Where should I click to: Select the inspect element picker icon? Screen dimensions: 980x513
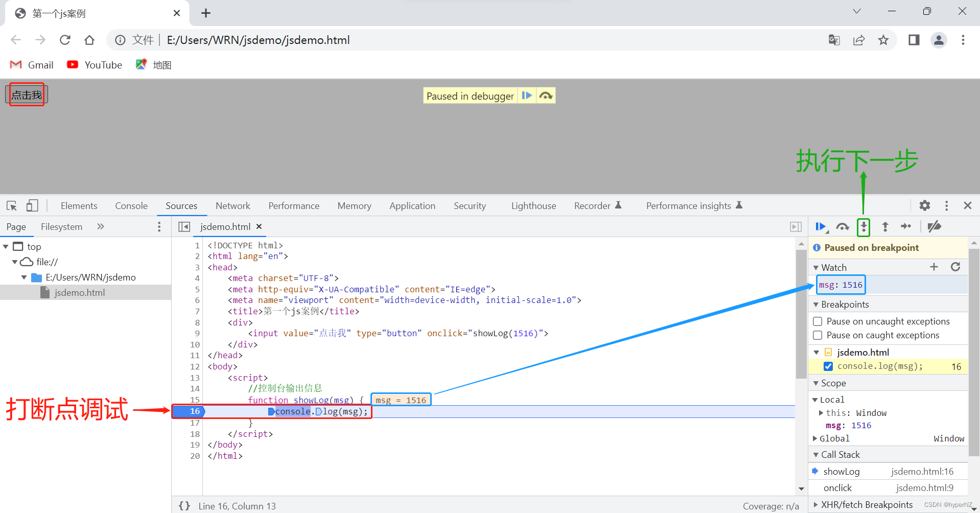[12, 205]
